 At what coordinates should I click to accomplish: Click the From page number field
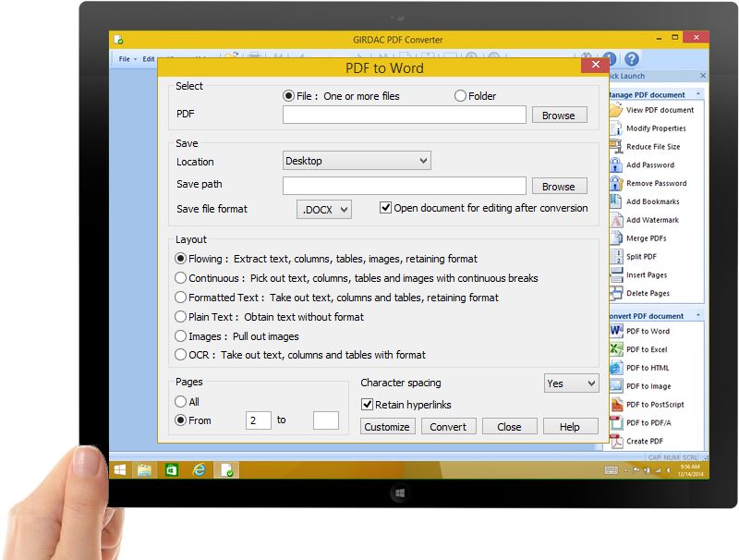click(x=259, y=420)
